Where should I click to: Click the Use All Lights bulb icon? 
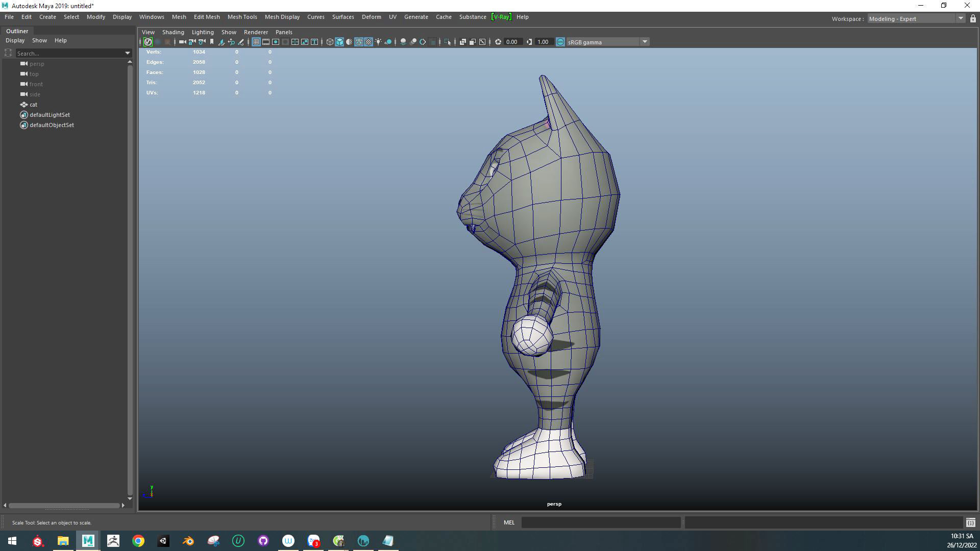coord(378,42)
